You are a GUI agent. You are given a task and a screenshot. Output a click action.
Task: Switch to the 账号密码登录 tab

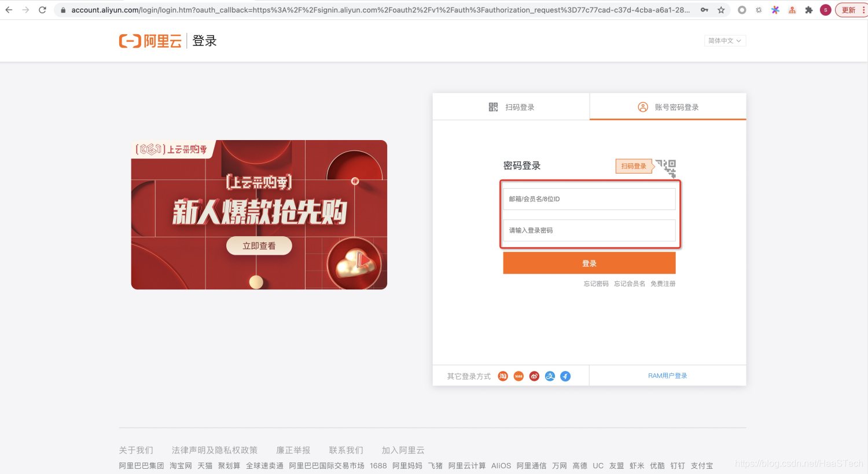[668, 107]
